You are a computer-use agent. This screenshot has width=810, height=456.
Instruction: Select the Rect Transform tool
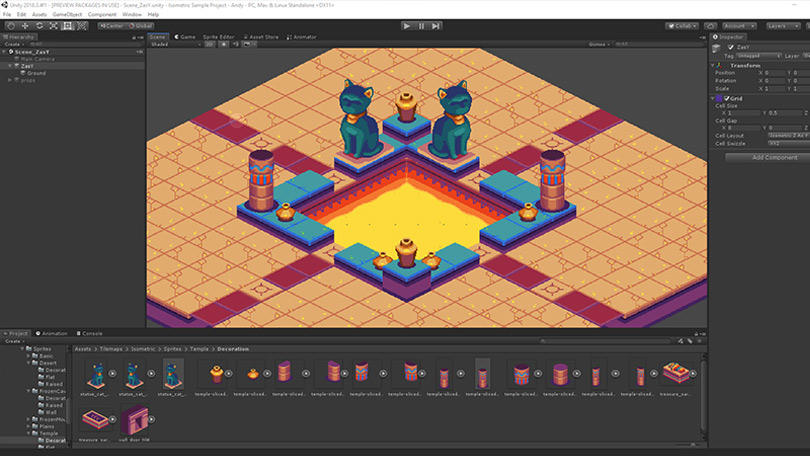pyautogui.click(x=68, y=26)
